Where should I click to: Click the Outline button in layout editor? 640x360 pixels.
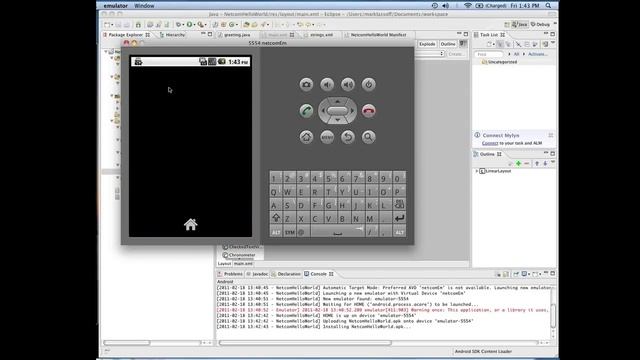click(x=448, y=44)
